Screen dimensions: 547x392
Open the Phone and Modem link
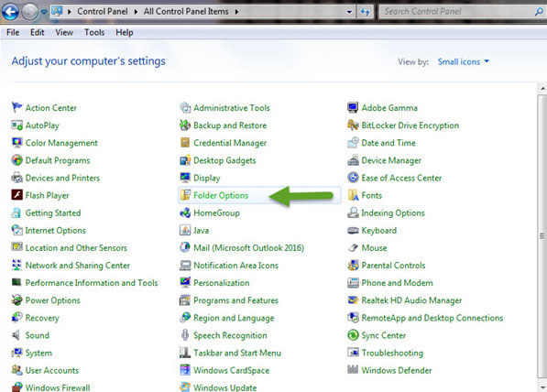pyautogui.click(x=397, y=282)
